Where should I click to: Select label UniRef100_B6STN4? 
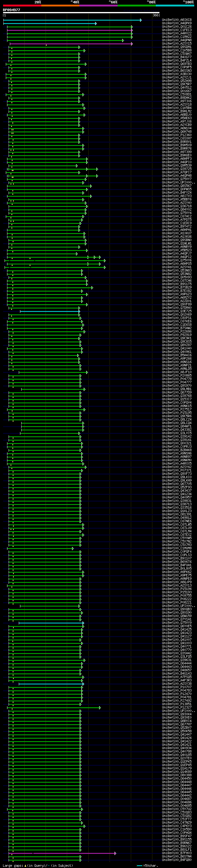click(x=177, y=857)
